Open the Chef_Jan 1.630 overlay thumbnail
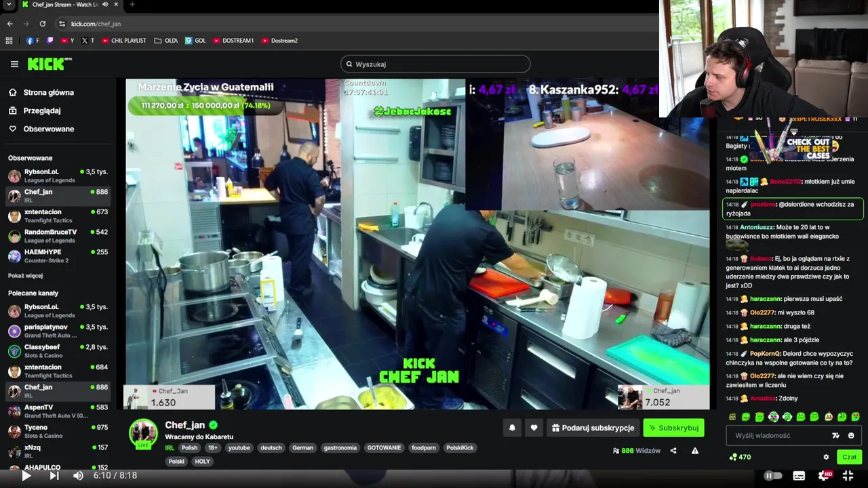Viewport: 868px width, 488px height. (169, 397)
